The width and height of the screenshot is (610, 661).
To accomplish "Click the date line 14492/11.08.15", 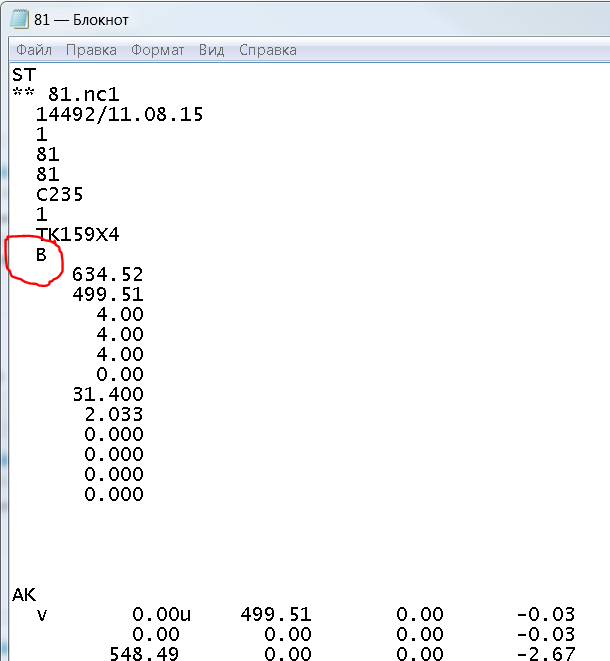I will 119,114.
